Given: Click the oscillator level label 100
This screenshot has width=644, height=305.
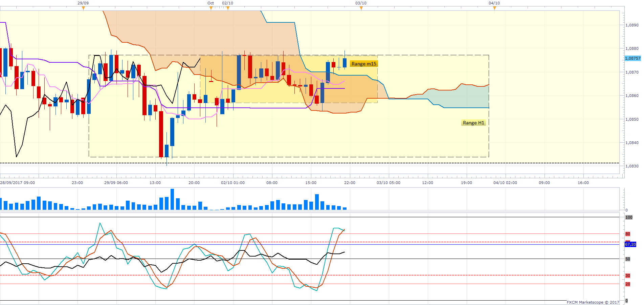Looking at the screenshot, I should click(x=629, y=217).
